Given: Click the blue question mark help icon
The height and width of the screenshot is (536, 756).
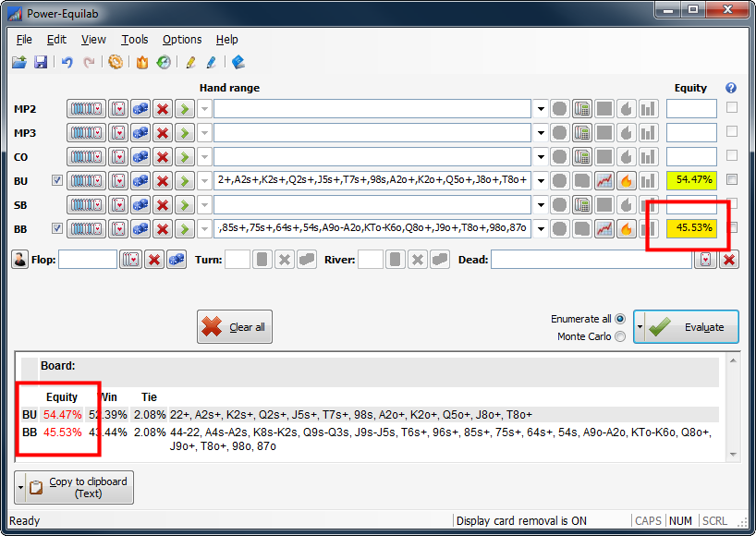Looking at the screenshot, I should [731, 88].
